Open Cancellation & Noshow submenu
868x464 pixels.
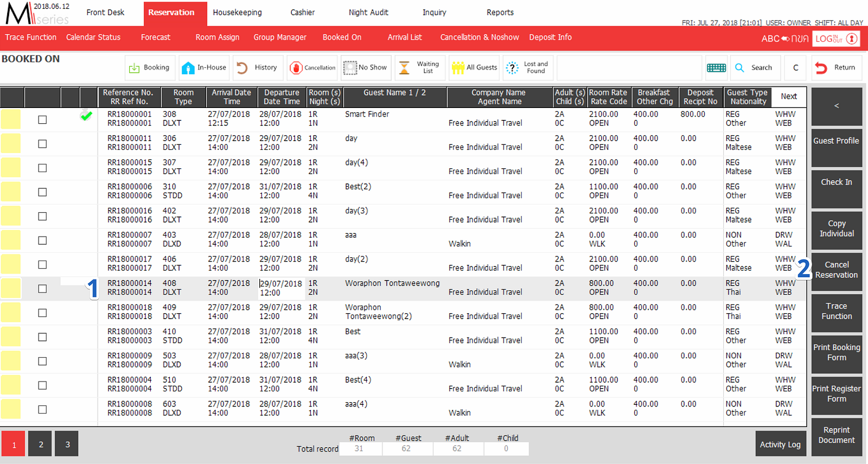(x=480, y=37)
